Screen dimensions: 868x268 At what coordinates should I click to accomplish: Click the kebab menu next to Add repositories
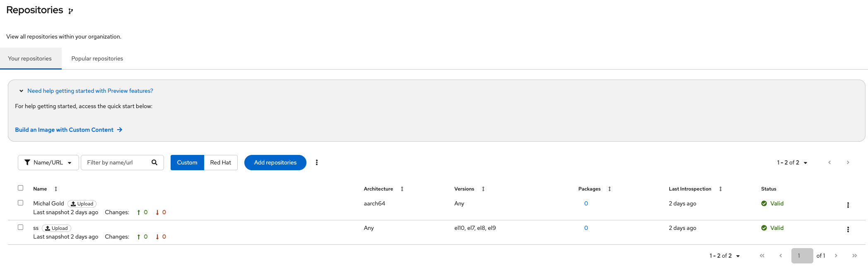pyautogui.click(x=317, y=162)
